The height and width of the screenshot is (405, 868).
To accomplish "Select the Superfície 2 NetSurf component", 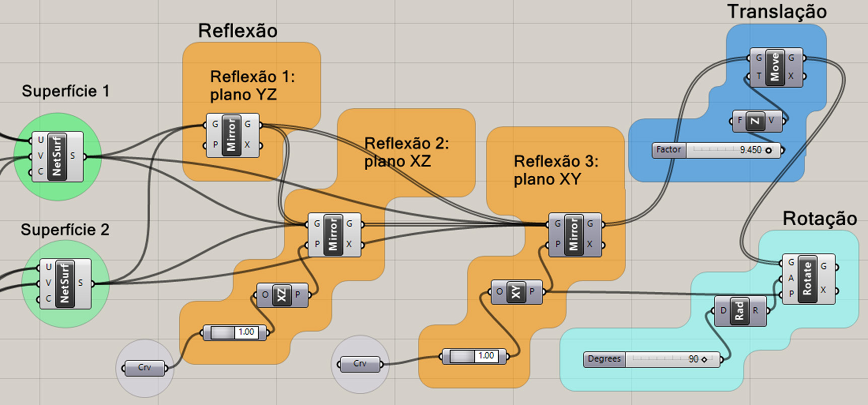I will coord(64,284).
